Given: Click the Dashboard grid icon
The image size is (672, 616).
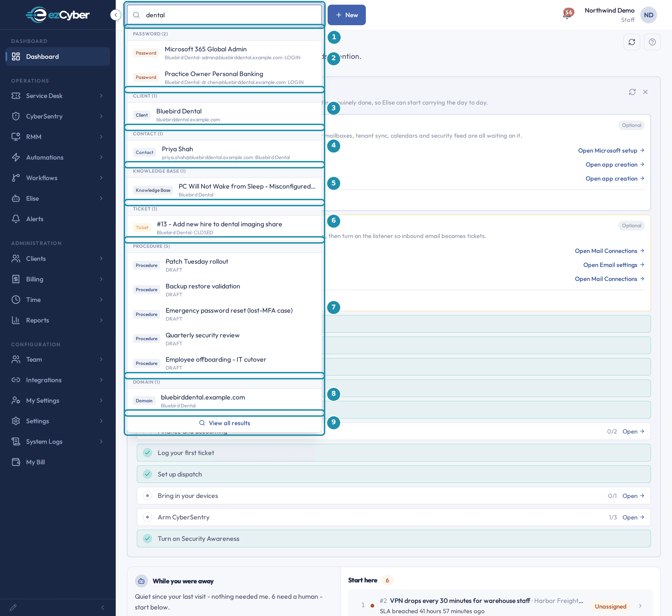Looking at the screenshot, I should pos(16,56).
